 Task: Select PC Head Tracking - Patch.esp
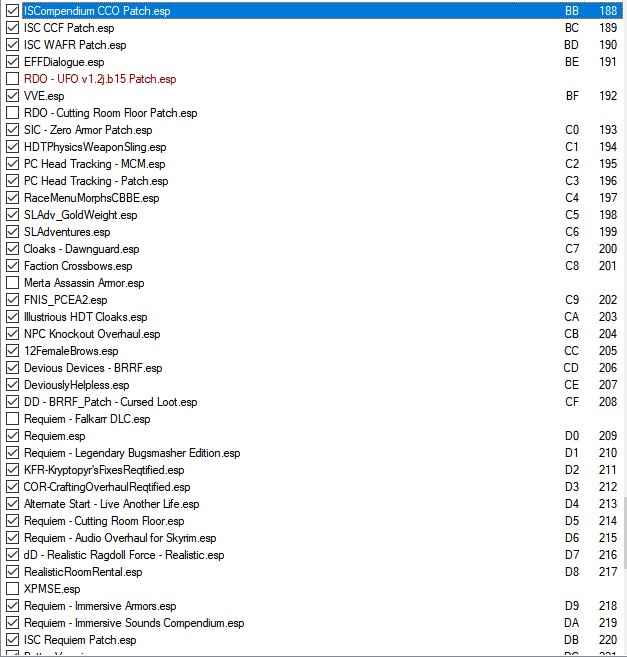coord(96,181)
